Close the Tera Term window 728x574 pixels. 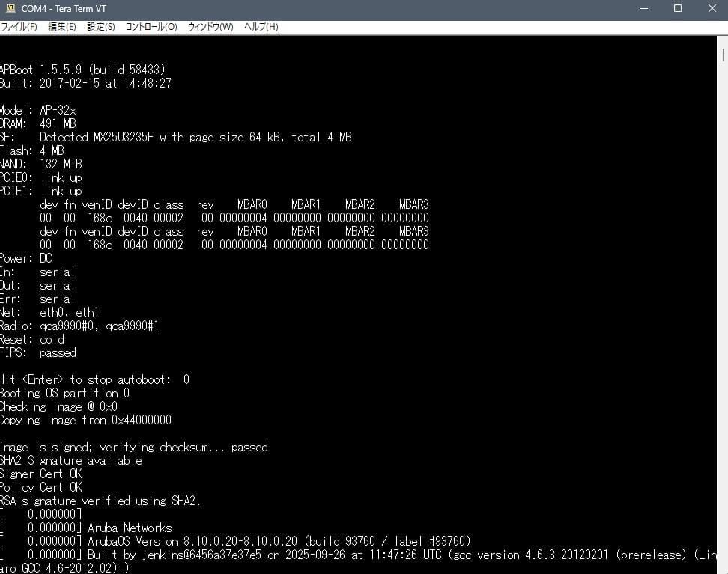pyautogui.click(x=711, y=9)
